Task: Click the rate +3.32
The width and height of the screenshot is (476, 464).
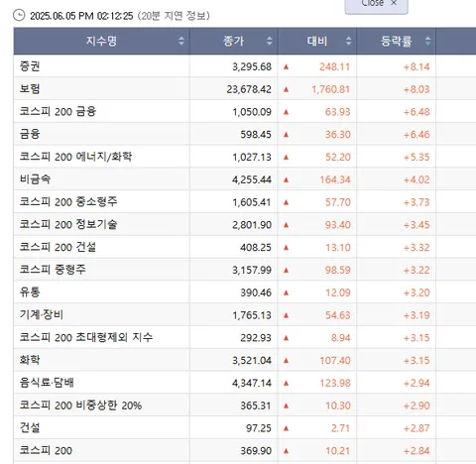Action: 416,248
